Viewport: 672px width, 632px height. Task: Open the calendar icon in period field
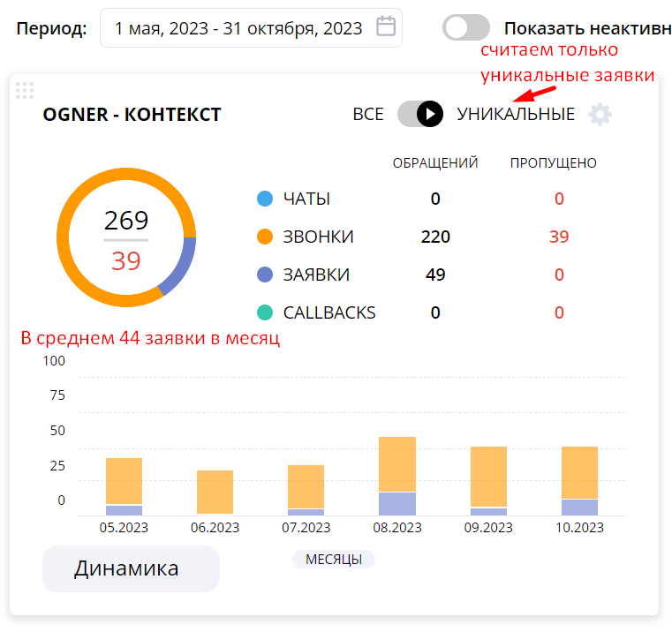386,26
